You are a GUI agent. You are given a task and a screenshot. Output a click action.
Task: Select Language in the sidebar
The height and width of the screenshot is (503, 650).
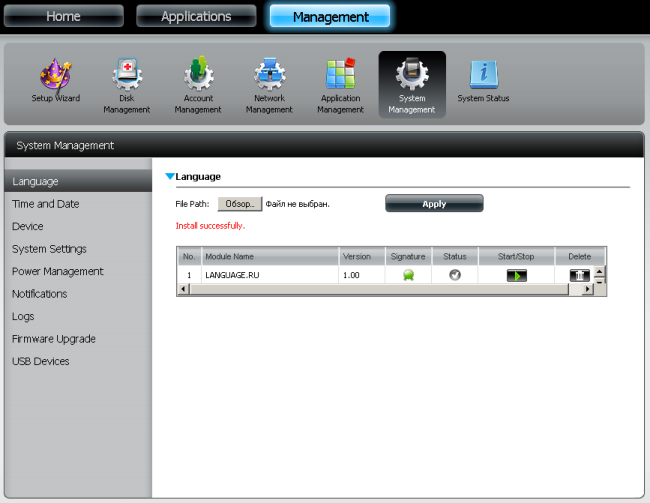pos(78,181)
